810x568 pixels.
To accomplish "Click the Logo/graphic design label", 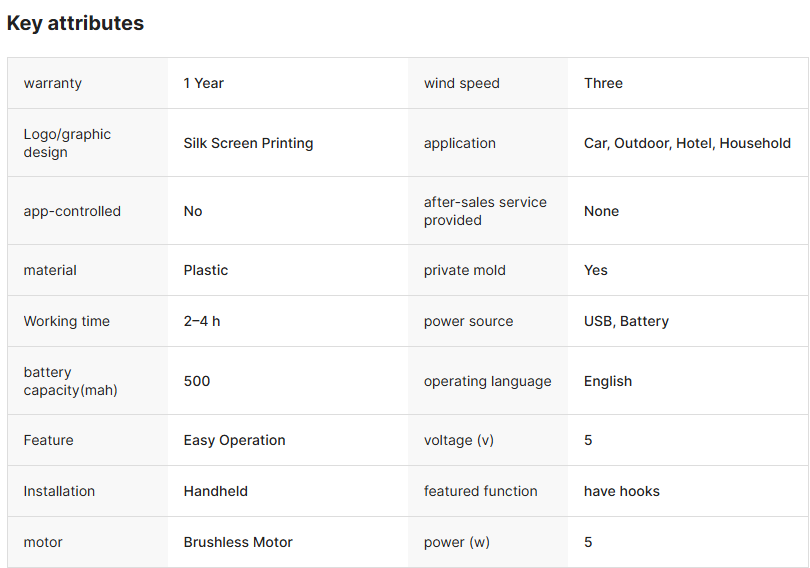I will pyautogui.click(x=67, y=143).
